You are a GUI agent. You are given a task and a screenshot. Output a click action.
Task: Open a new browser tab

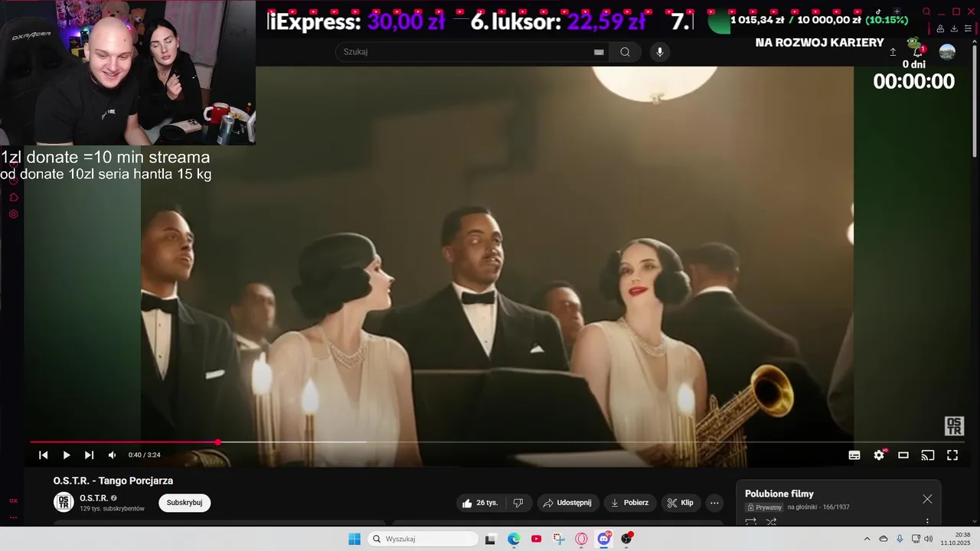coord(897,11)
